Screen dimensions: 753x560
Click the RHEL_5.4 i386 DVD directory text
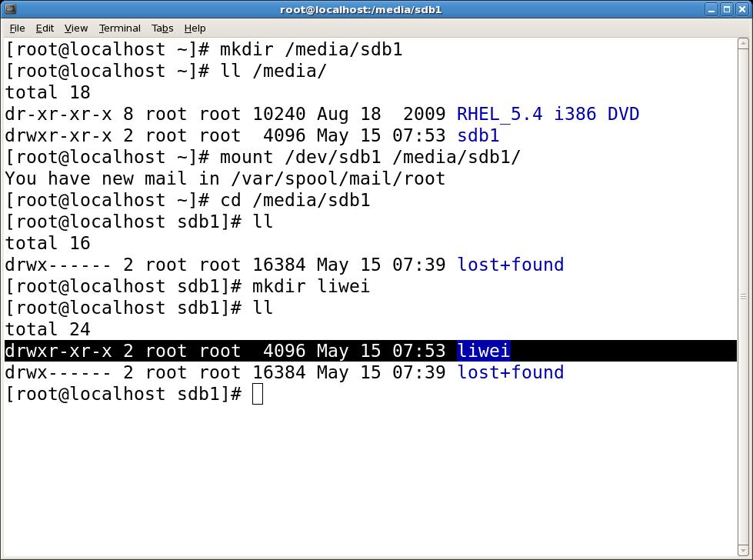point(548,114)
